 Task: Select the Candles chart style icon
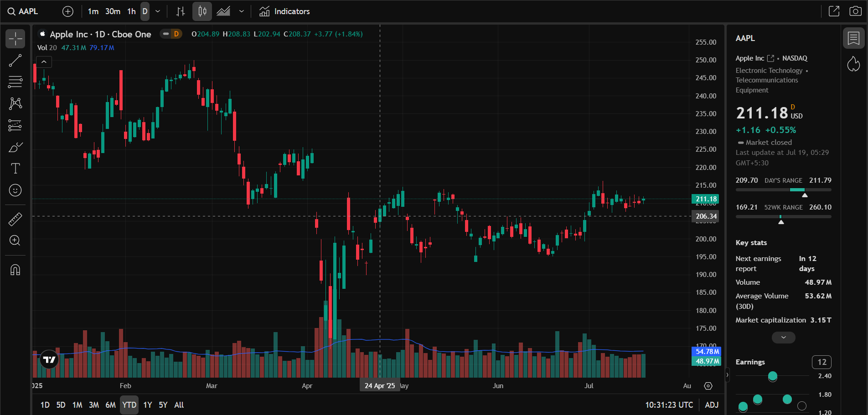pos(202,11)
